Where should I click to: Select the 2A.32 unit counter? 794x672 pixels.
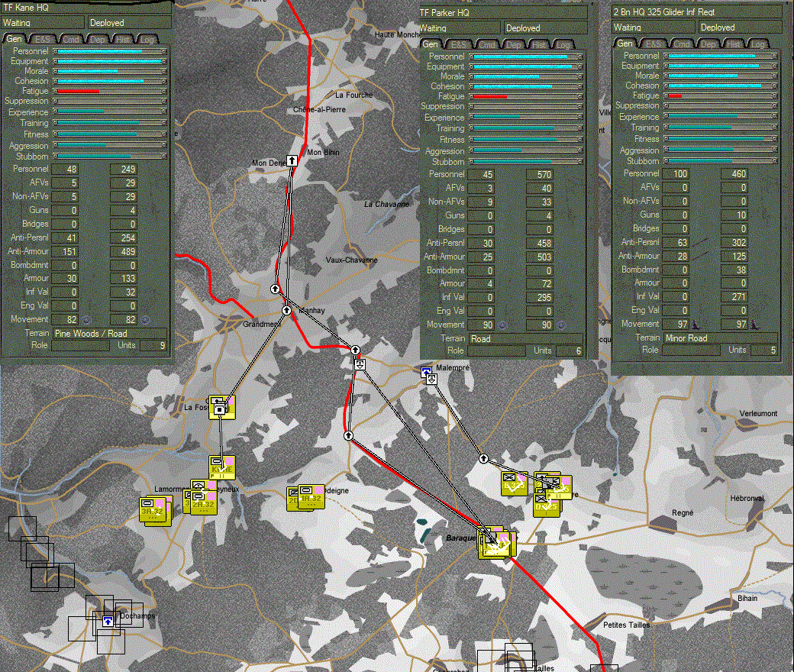[204, 502]
